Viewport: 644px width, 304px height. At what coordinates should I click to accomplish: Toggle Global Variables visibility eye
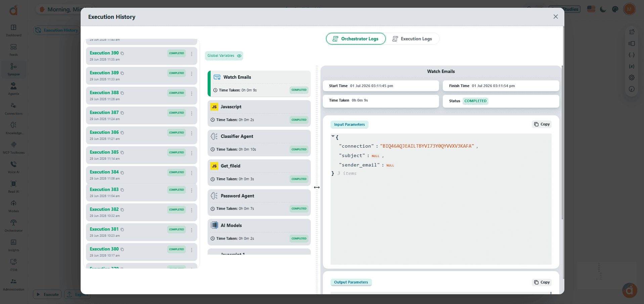(x=239, y=56)
